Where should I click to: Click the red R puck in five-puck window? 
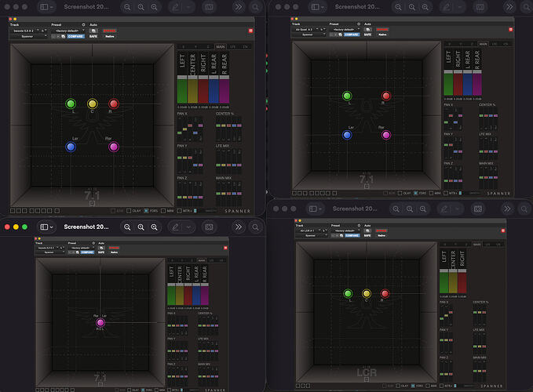(114, 103)
